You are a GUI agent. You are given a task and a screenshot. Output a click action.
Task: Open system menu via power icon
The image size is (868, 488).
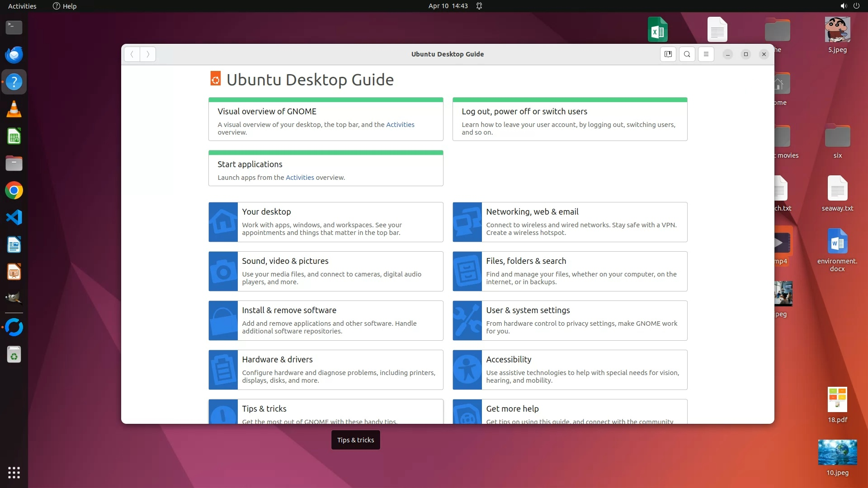coord(856,6)
